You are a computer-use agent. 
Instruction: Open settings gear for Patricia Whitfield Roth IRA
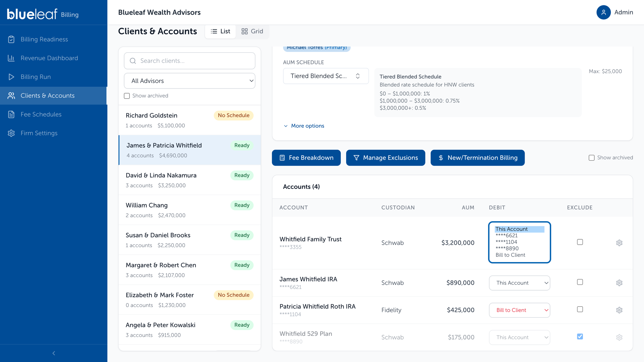coord(619,310)
